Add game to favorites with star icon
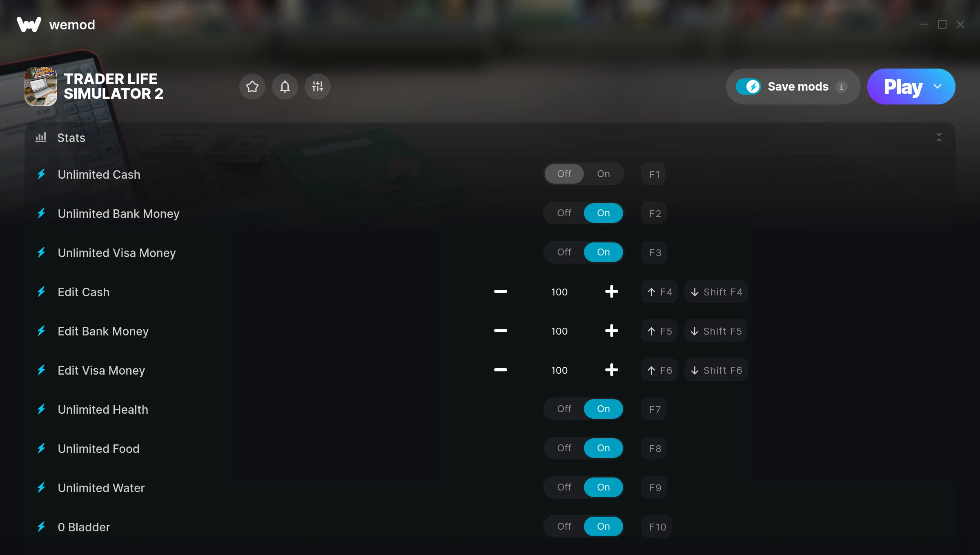Image resolution: width=980 pixels, height=555 pixels. (x=252, y=87)
